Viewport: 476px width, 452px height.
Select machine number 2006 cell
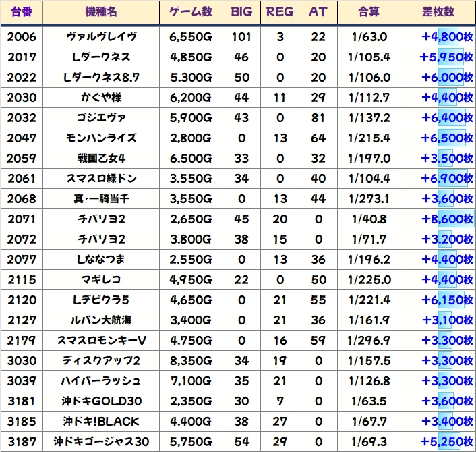(x=22, y=37)
